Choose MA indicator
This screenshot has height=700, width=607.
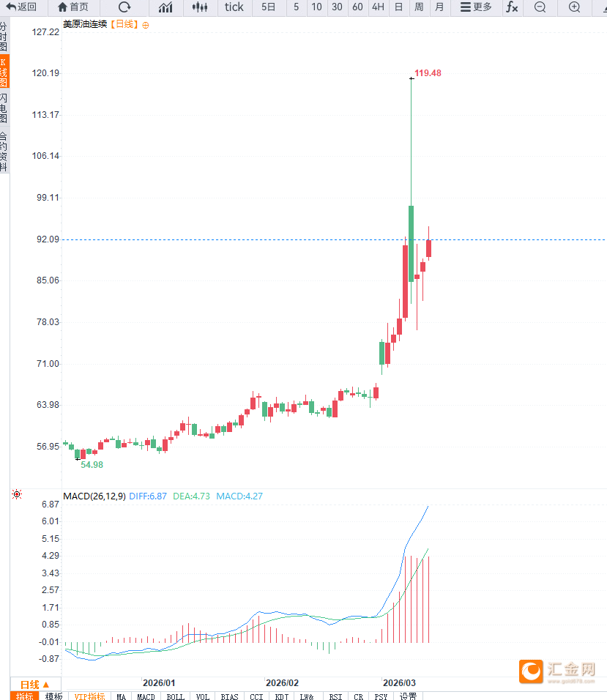(x=121, y=696)
